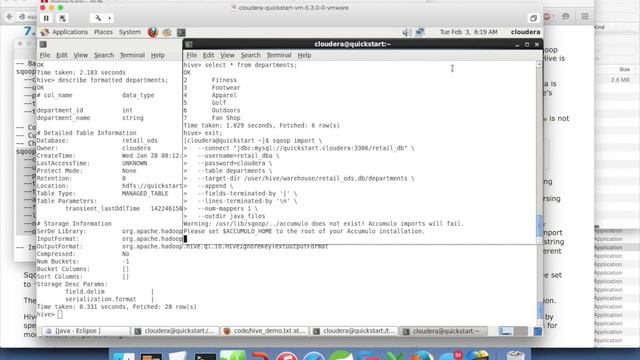This screenshot has width=640, height=360.
Task: Click 'MANAGED_TABLE' value in hive terminal
Action: pos(145,193)
